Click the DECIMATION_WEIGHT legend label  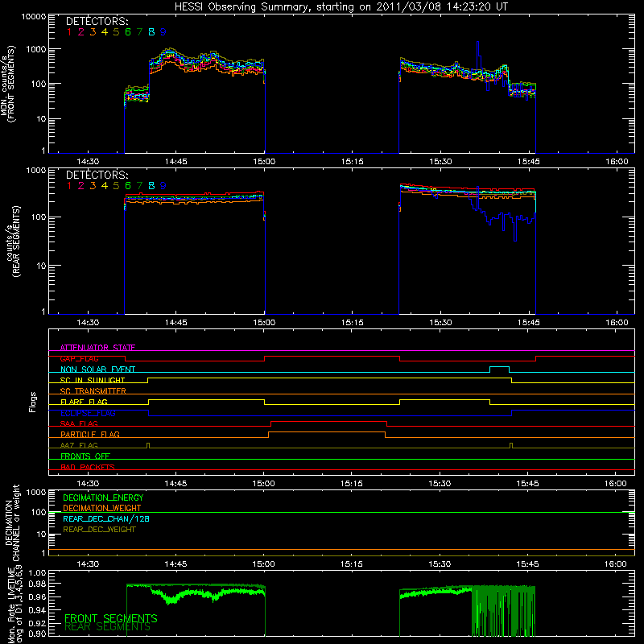click(102, 508)
